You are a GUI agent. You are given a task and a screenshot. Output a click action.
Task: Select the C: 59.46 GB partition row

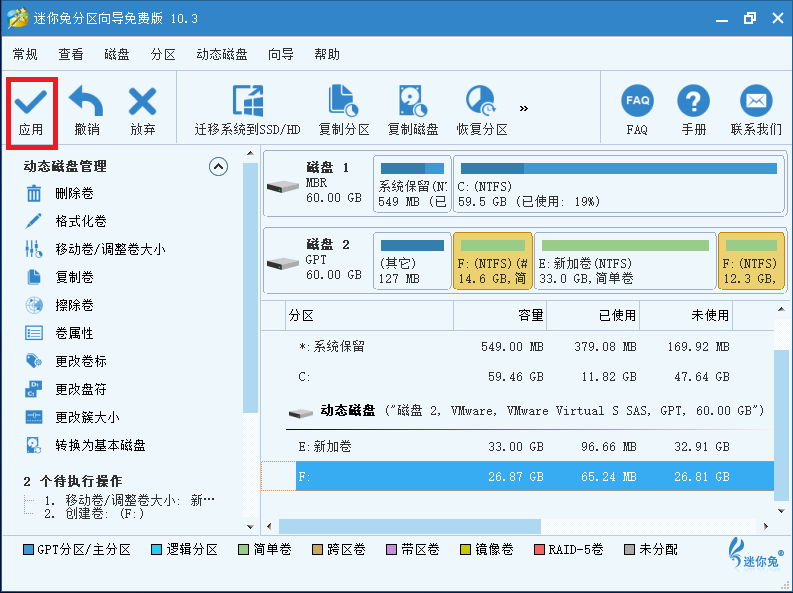click(x=517, y=377)
